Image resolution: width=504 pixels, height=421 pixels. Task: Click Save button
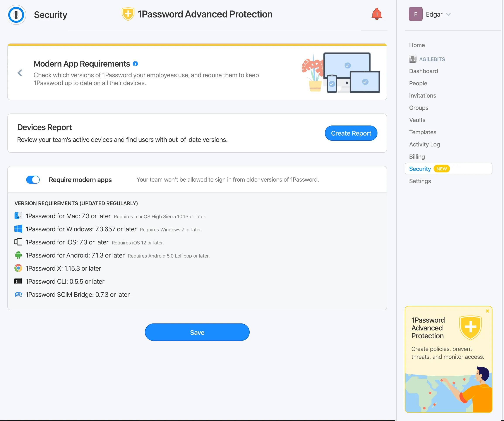pos(197,332)
